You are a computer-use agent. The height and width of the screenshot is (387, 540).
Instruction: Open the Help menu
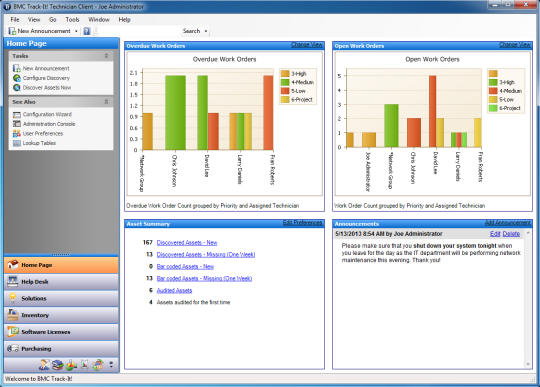(x=124, y=20)
